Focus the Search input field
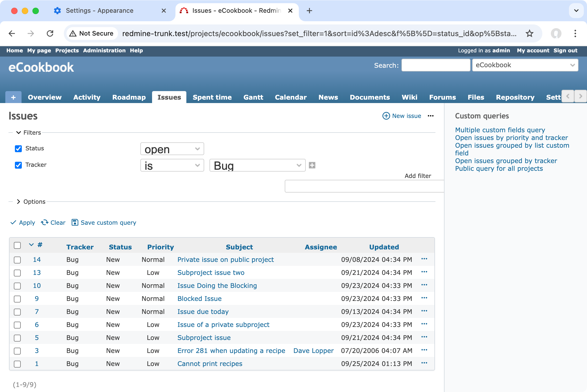The image size is (587, 392). (436, 65)
